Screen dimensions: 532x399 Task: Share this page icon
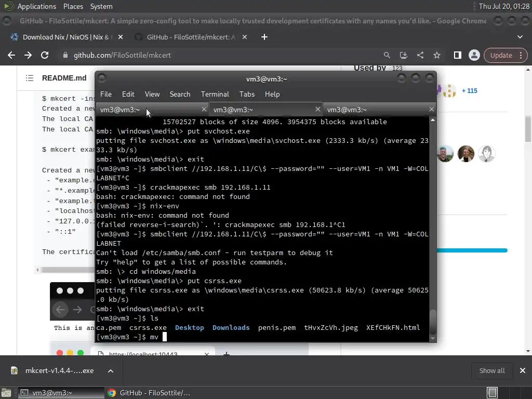[x=420, y=55]
